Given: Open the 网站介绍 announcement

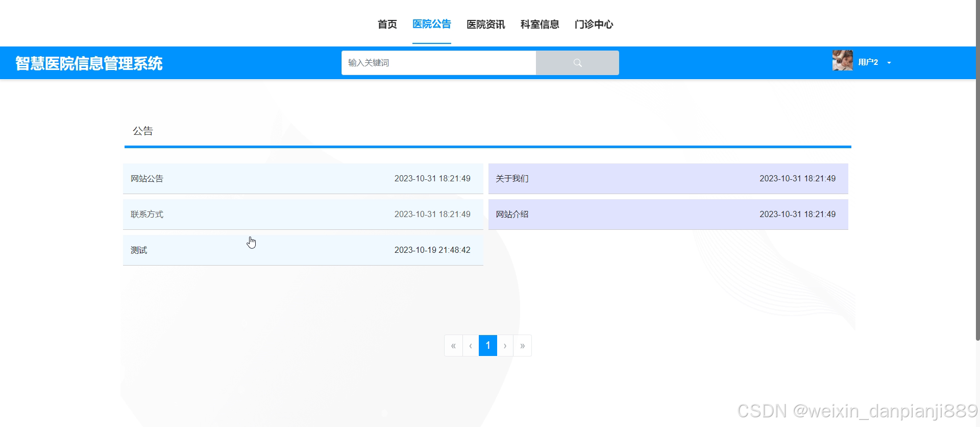Looking at the screenshot, I should 668,215.
